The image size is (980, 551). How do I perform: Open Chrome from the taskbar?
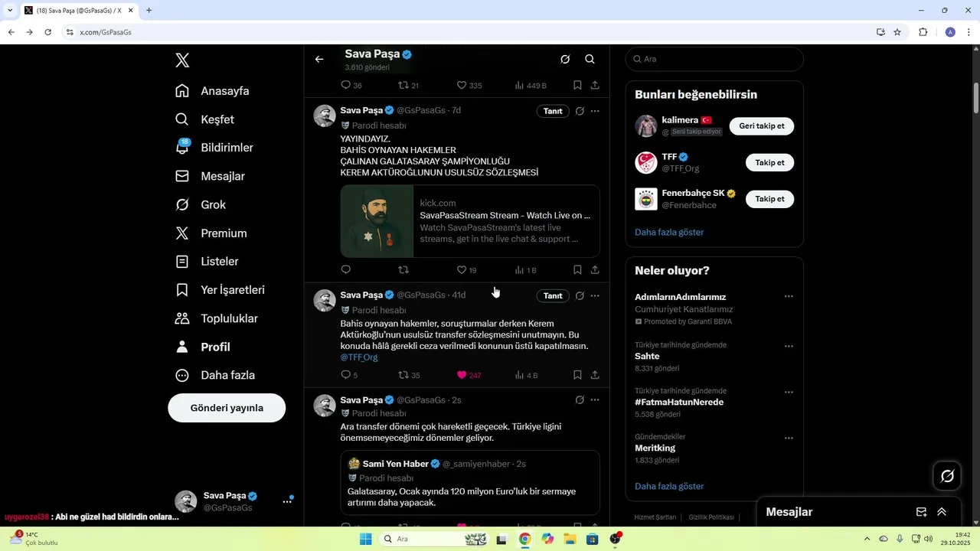pyautogui.click(x=524, y=539)
